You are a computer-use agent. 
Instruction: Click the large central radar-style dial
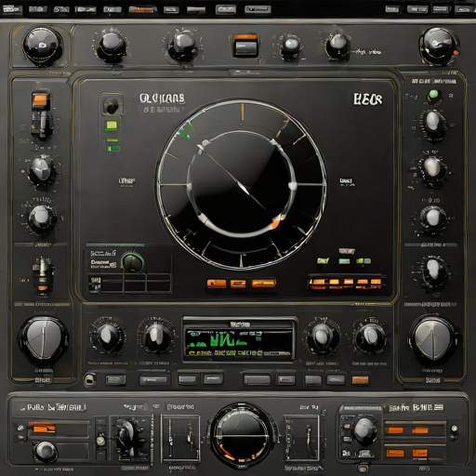click(x=242, y=184)
